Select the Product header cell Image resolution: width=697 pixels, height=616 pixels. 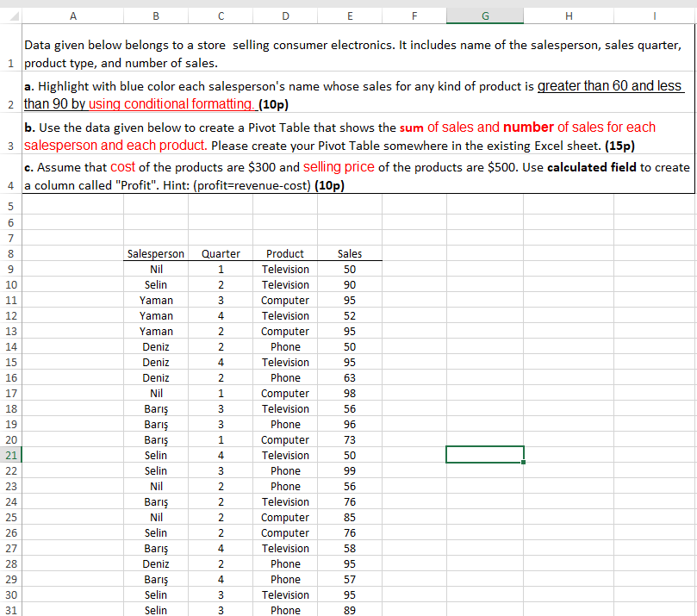coord(285,253)
